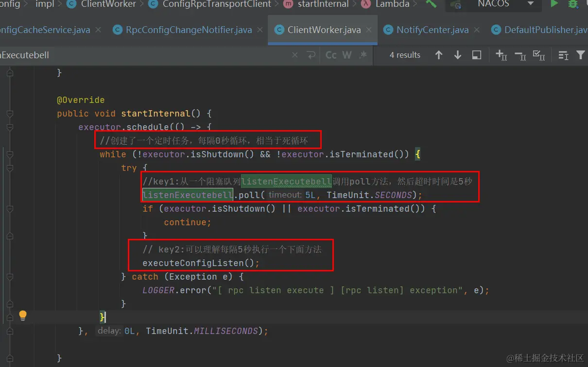
Task: Click the 'continue;' statement
Action: point(188,222)
